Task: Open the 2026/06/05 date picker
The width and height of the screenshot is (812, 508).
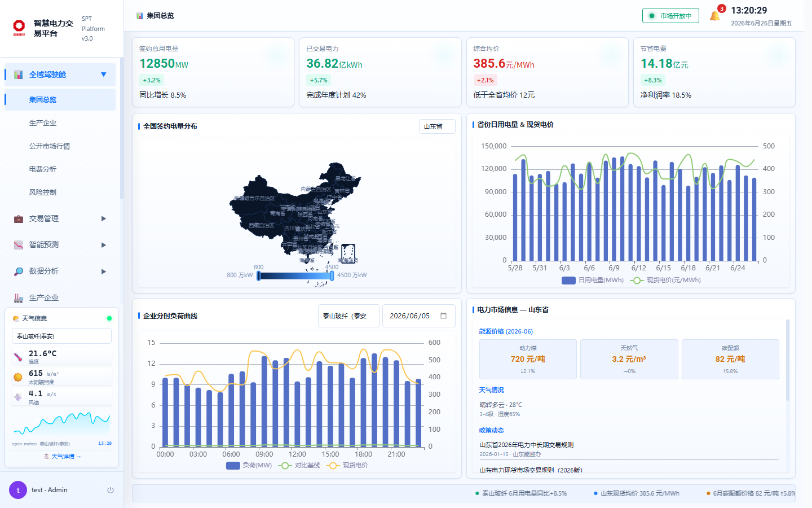Action: pos(419,316)
